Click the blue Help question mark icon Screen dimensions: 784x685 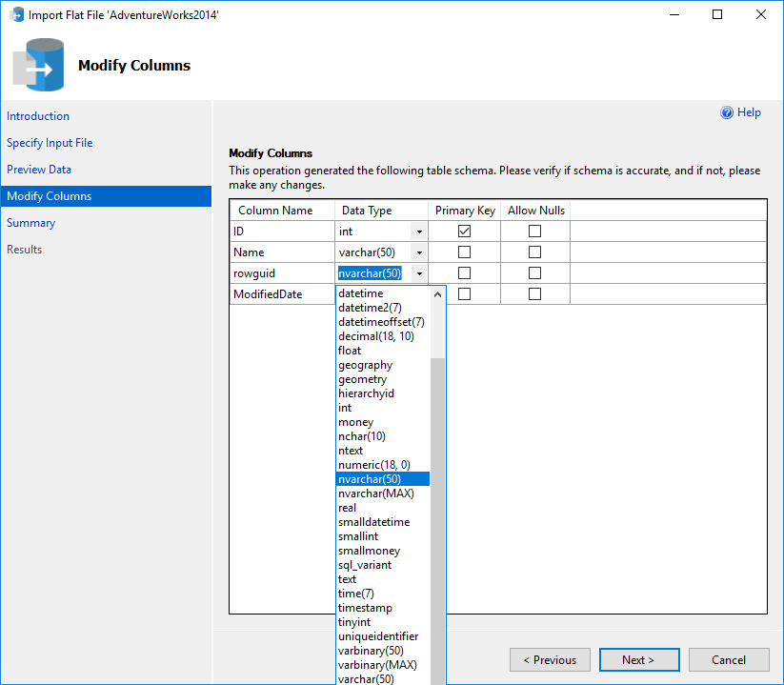coord(727,112)
